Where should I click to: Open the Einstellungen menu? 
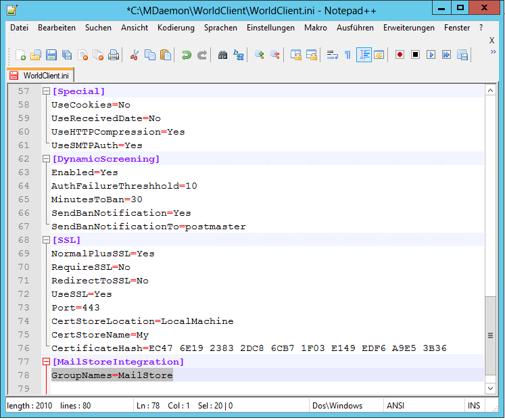270,28
